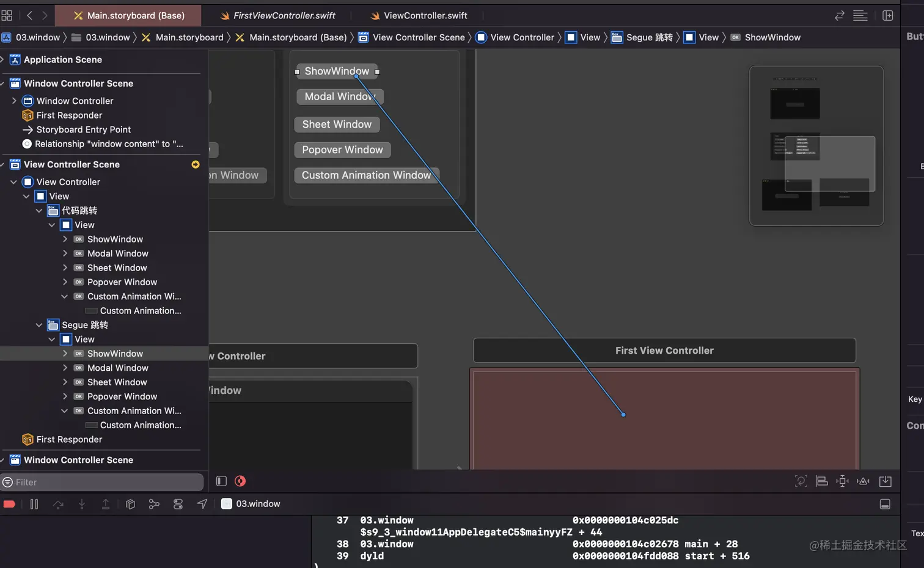This screenshot has width=924, height=568.
Task: Collapse Custom Animation Wi... arrow under Segue 跳转
Action: pyautogui.click(x=64, y=411)
